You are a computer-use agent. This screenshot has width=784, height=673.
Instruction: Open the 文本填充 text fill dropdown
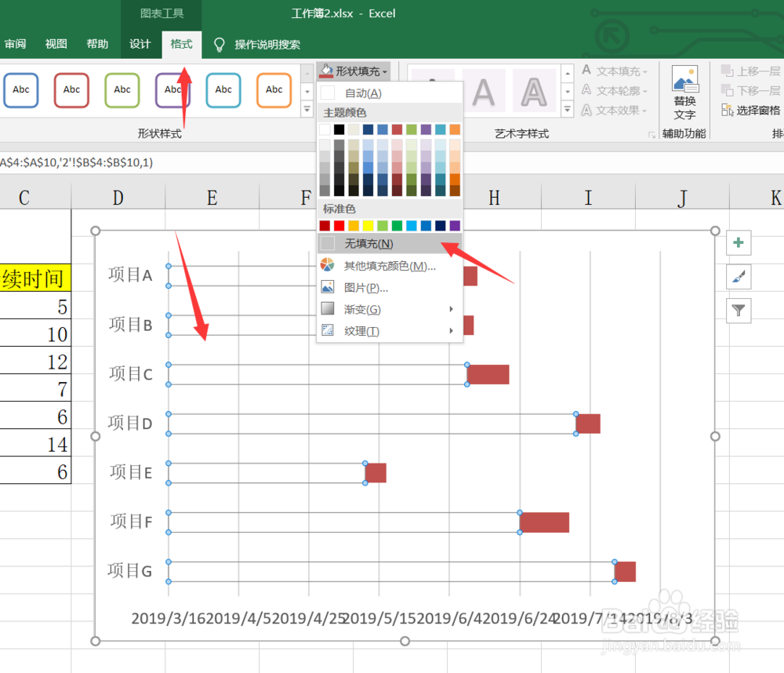point(615,71)
